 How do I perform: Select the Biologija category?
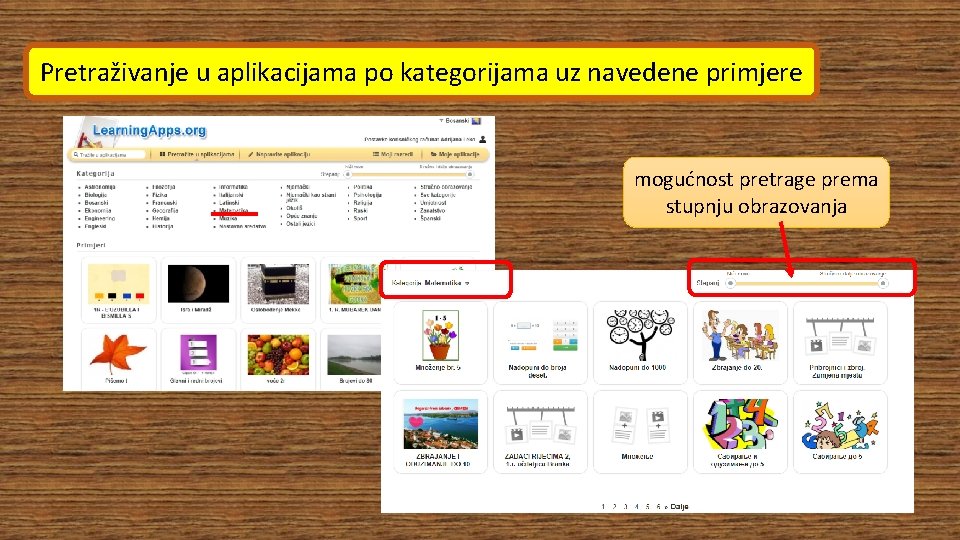(x=96, y=195)
